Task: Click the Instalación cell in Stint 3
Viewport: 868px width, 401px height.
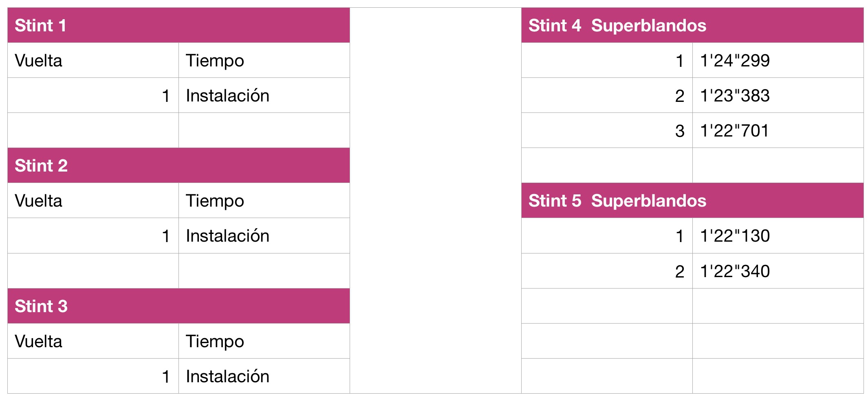Action: coord(264,376)
